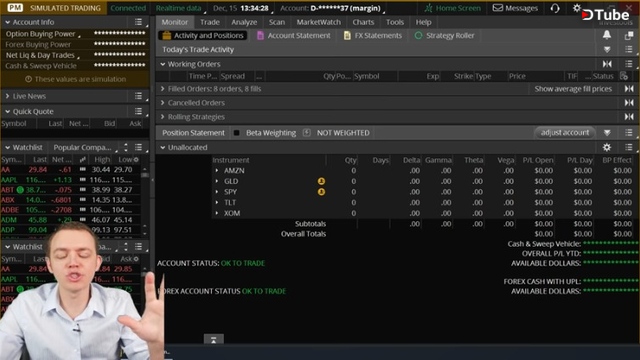Collapse the Account Info panel
This screenshot has width=640, height=360.
click(x=7, y=22)
